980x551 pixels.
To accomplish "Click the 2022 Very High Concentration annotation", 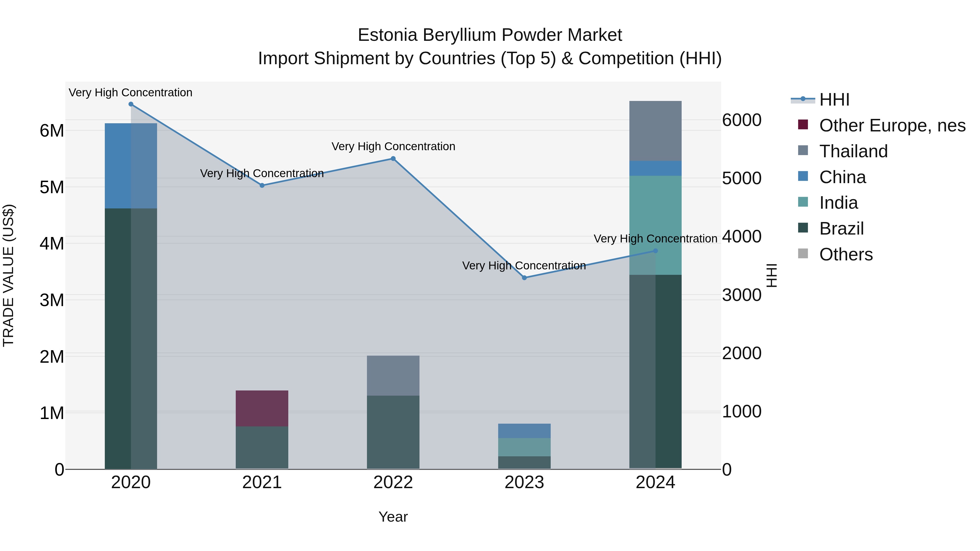I will [393, 146].
